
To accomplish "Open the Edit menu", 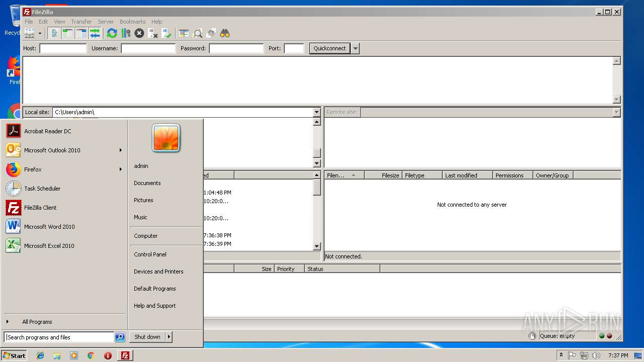I will point(43,22).
